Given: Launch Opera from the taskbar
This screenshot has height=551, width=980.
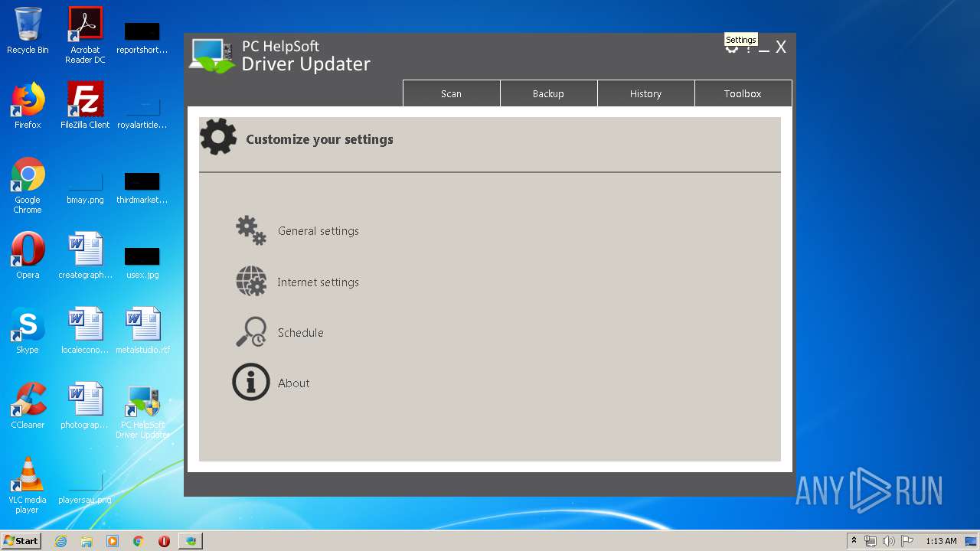Looking at the screenshot, I should (164, 541).
